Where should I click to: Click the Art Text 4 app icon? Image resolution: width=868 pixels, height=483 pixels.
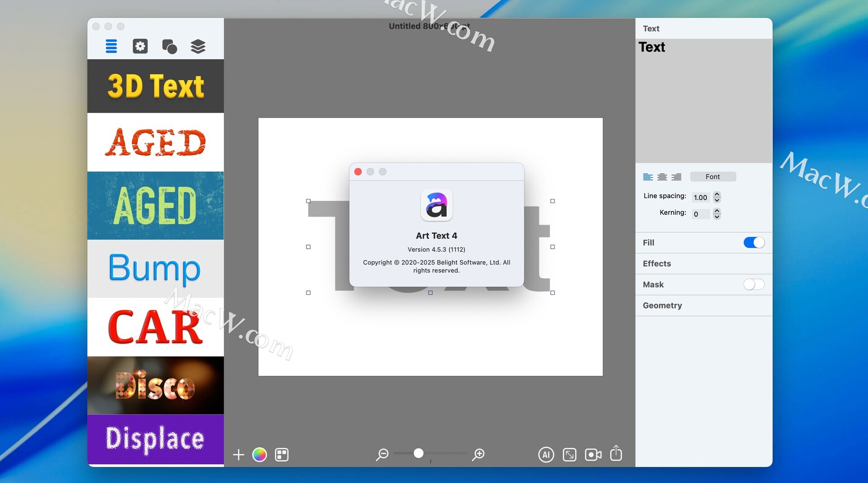tap(437, 205)
